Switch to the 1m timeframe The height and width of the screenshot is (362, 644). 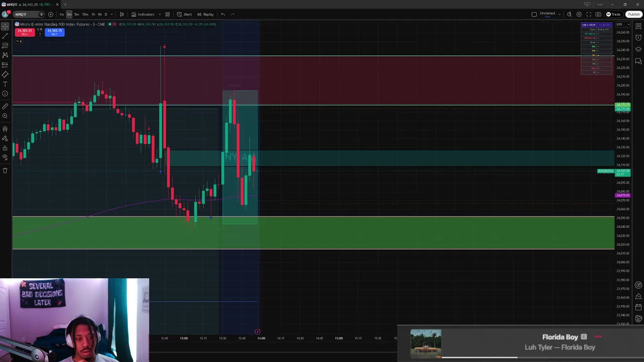coord(61,14)
